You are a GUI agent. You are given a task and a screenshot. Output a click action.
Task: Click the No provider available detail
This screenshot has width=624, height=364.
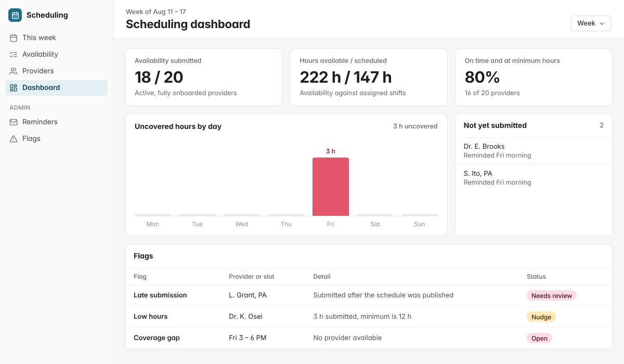click(x=347, y=338)
